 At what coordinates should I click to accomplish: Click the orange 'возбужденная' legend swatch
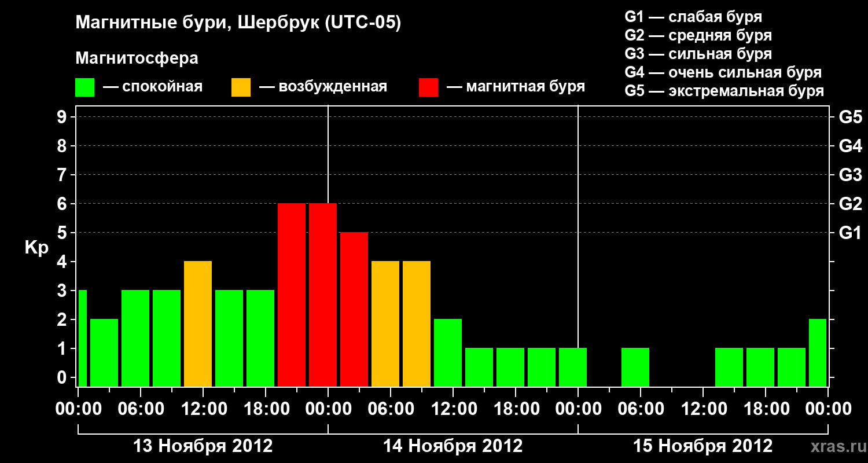pos(241,87)
